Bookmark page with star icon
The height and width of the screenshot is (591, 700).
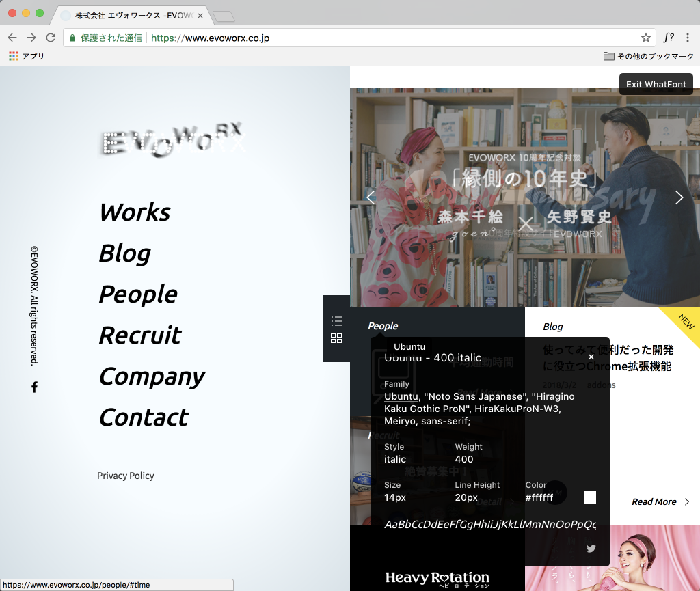click(645, 38)
